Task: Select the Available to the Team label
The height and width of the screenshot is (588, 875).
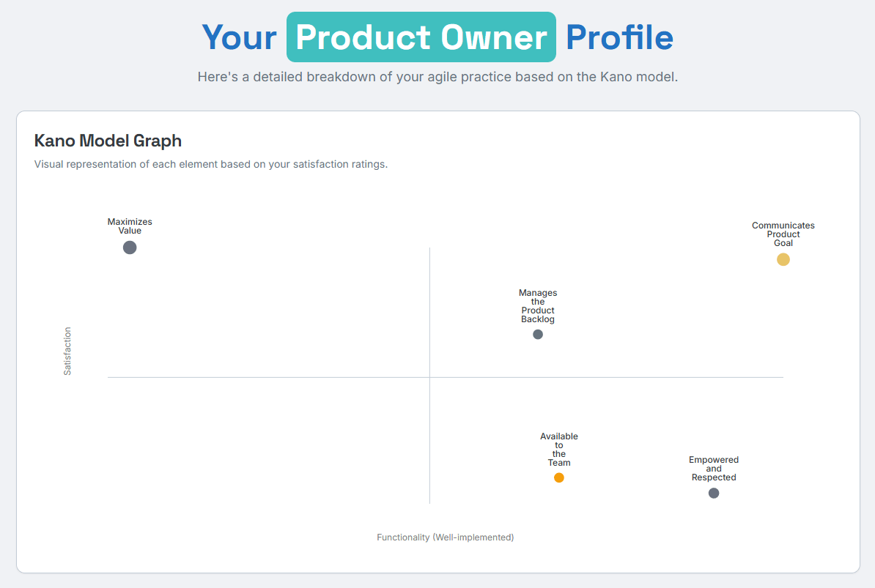Action: (x=559, y=449)
